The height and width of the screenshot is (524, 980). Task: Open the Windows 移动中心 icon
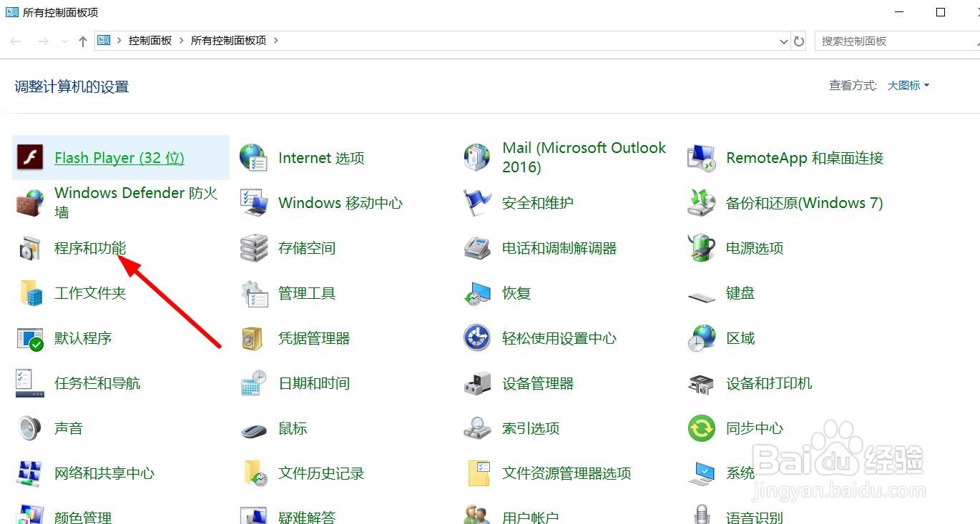(253, 202)
